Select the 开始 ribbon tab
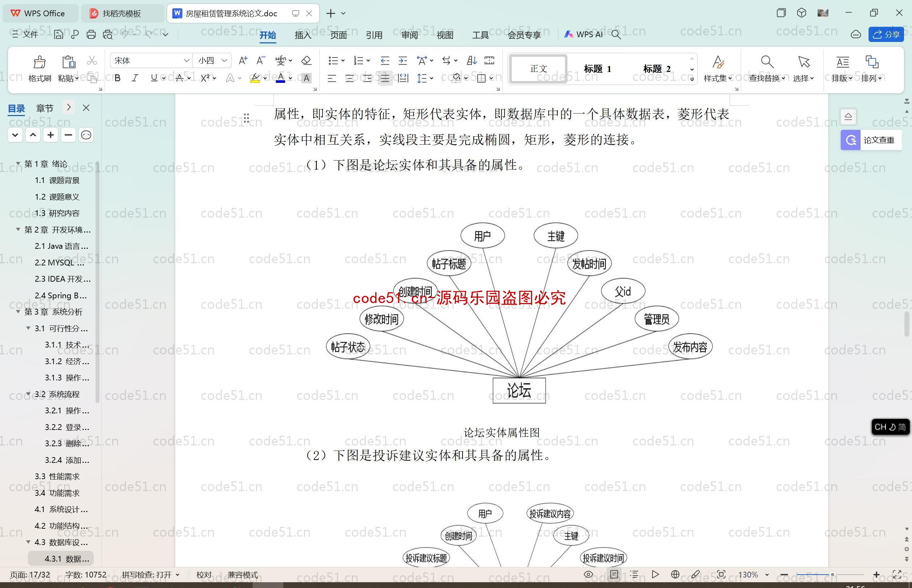 pyautogui.click(x=268, y=34)
